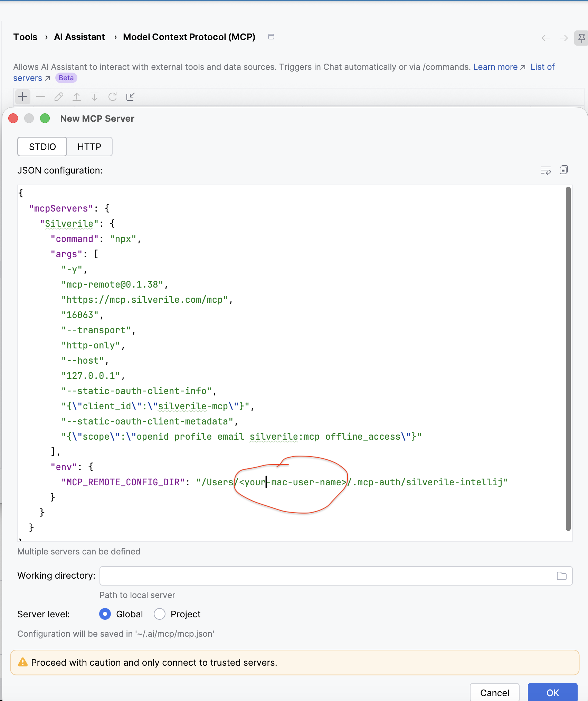
Task: Click the "127.0.0.1" argument
Action: click(x=91, y=376)
